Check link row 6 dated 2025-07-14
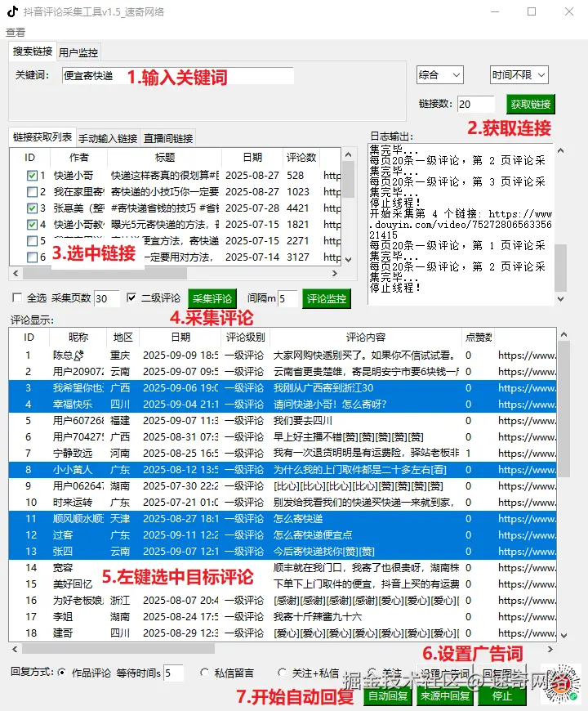The height and width of the screenshot is (711, 588). pos(32,257)
